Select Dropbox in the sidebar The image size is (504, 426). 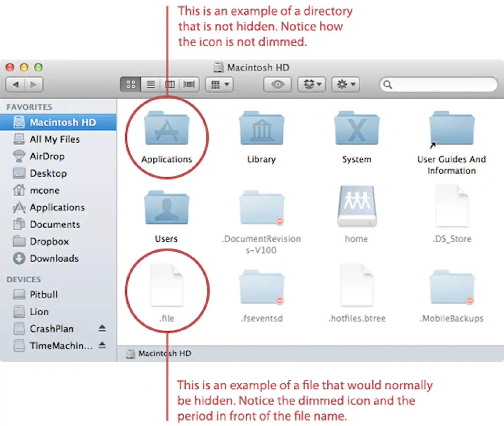(58, 242)
